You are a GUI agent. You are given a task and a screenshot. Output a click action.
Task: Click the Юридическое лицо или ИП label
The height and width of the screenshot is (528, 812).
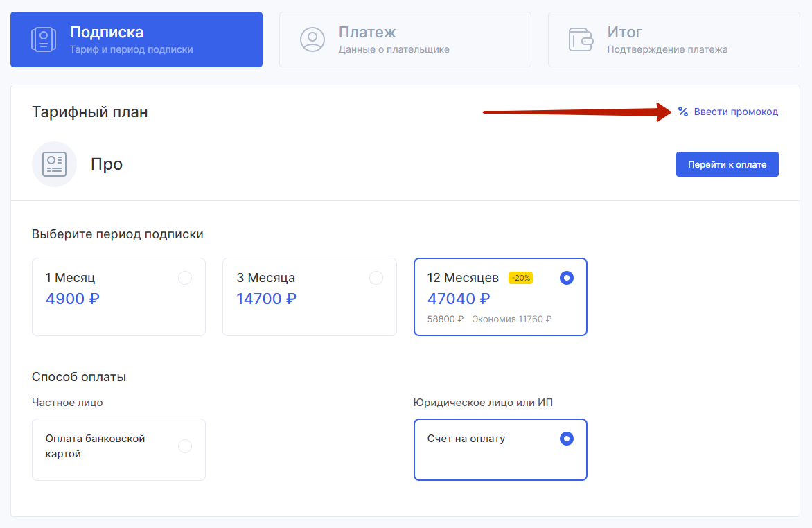(483, 403)
